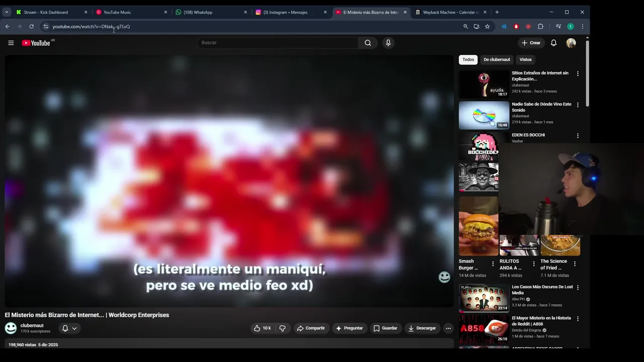
Task: Open the green Chrome profile icon
Action: pyautogui.click(x=570, y=26)
